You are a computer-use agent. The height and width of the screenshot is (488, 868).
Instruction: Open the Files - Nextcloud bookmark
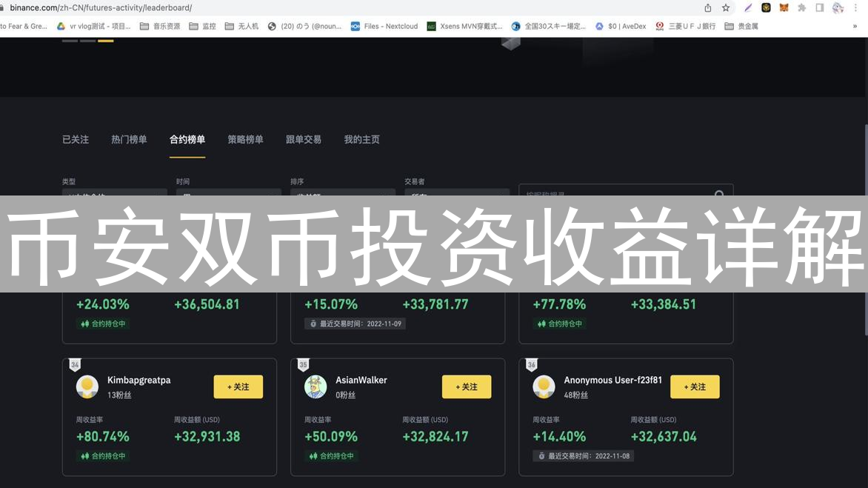pyautogui.click(x=384, y=26)
